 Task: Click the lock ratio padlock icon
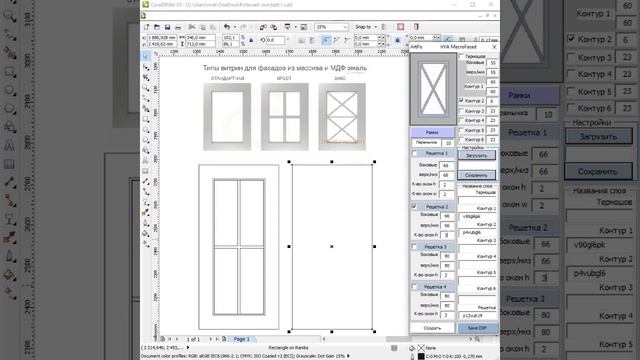[251, 40]
